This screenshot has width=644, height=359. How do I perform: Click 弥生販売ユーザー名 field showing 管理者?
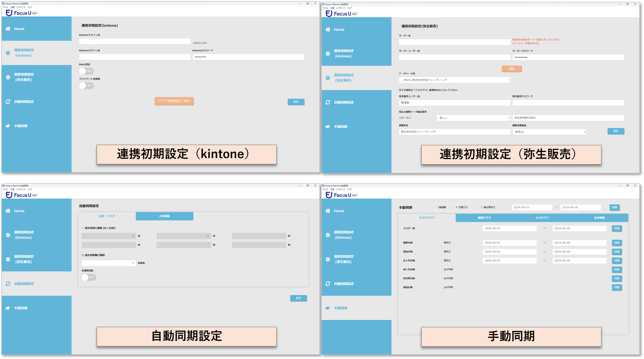(455, 103)
